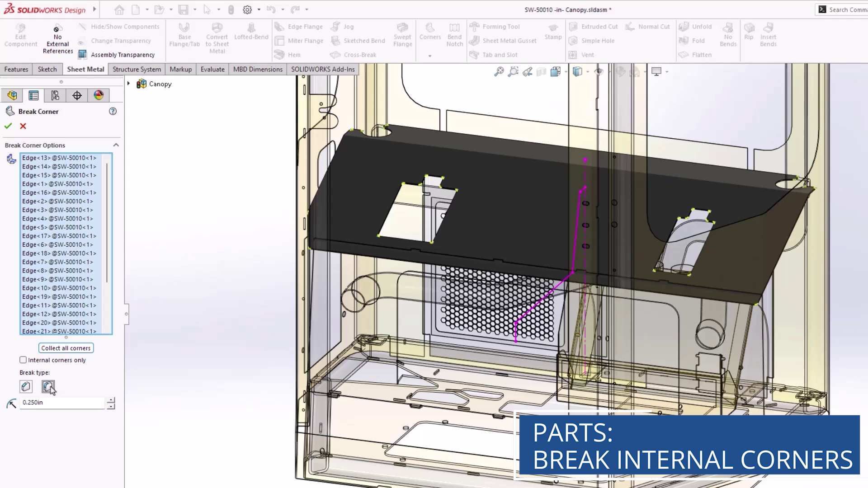Collapse the Break Corner Options section
Image resolution: width=868 pixels, height=488 pixels.
(x=116, y=145)
